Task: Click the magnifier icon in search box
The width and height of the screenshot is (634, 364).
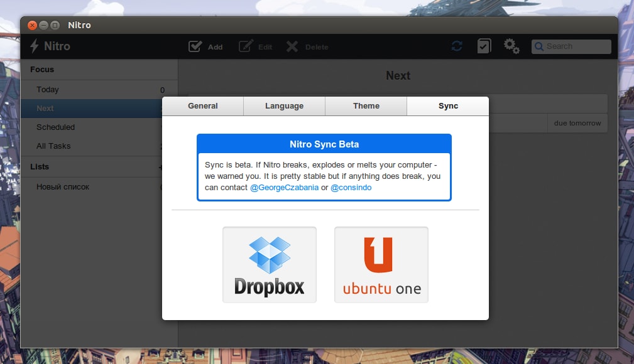Action: pos(539,46)
